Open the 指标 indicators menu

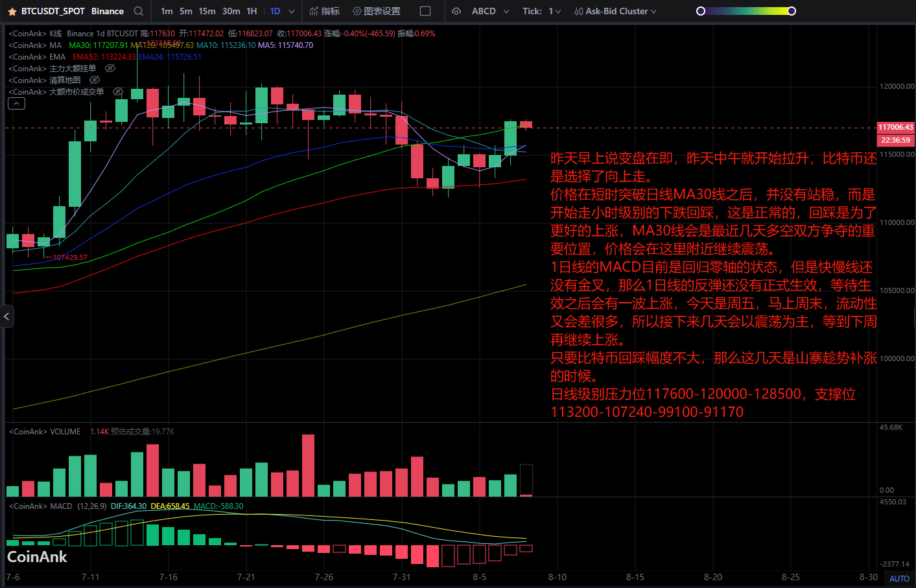tap(324, 11)
